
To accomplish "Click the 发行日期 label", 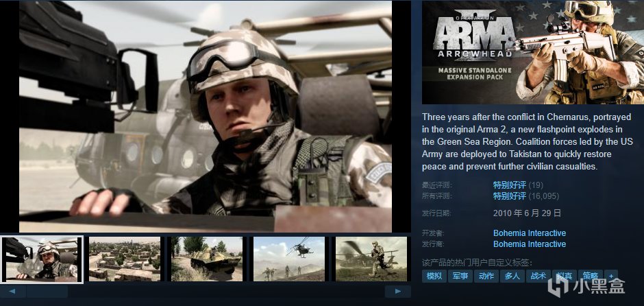I will (x=436, y=213).
